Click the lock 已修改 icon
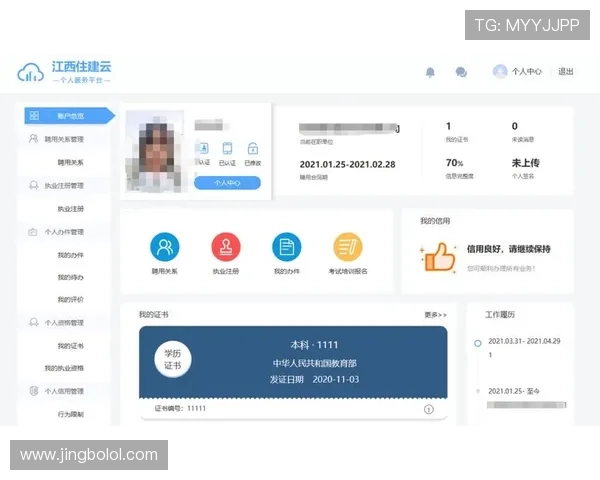This screenshot has height=480, width=600. tap(253, 148)
